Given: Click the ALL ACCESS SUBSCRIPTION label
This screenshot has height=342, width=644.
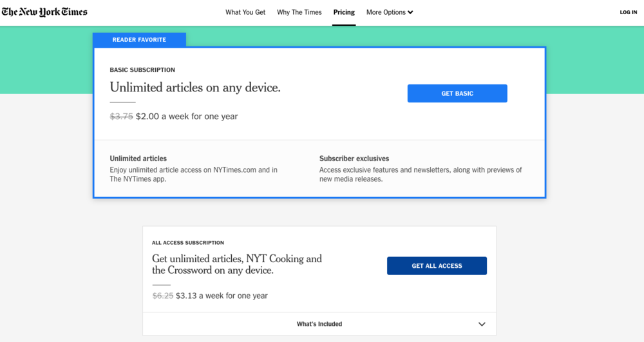Looking at the screenshot, I should (x=187, y=243).
